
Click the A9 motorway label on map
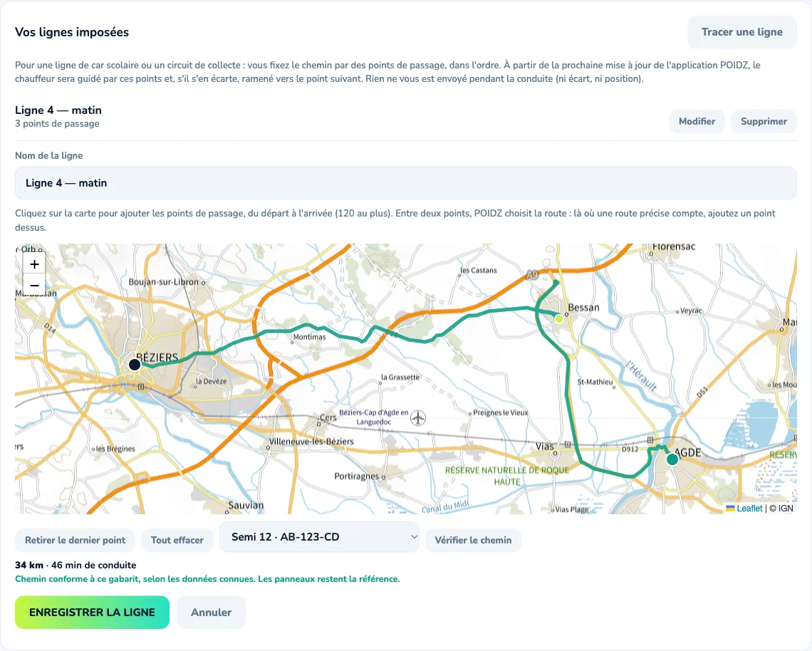click(x=532, y=275)
